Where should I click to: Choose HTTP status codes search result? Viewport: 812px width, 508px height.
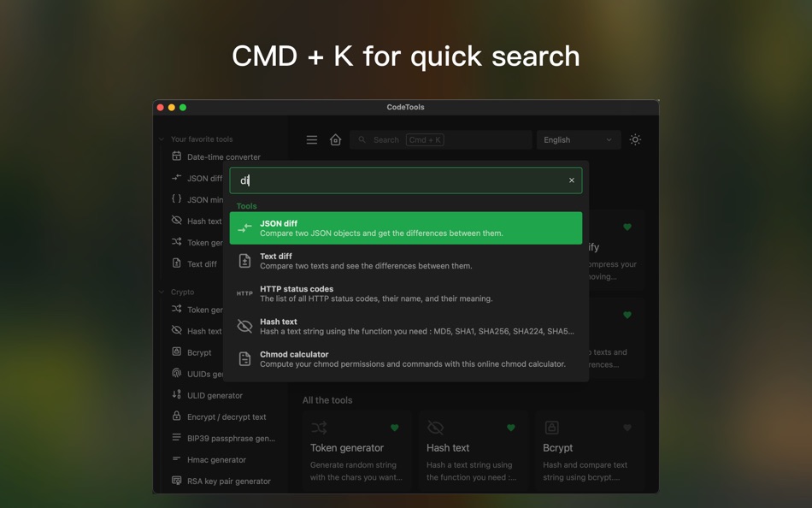[x=406, y=293]
